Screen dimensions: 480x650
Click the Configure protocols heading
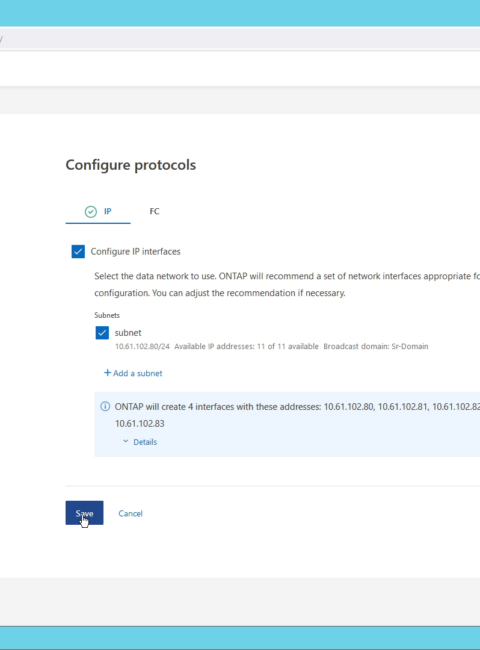(131, 165)
